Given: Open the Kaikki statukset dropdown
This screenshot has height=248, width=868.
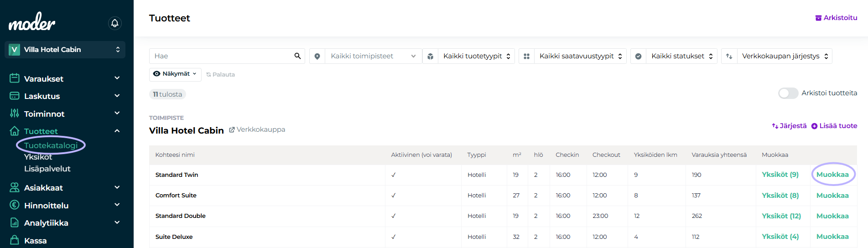Looking at the screenshot, I should pyautogui.click(x=681, y=56).
